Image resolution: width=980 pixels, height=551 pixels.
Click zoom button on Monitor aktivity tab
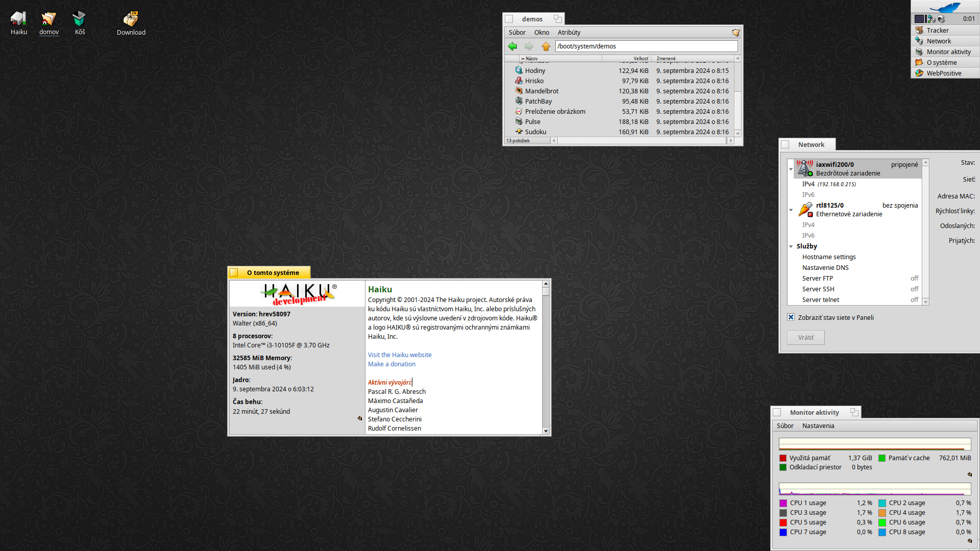pos(854,412)
